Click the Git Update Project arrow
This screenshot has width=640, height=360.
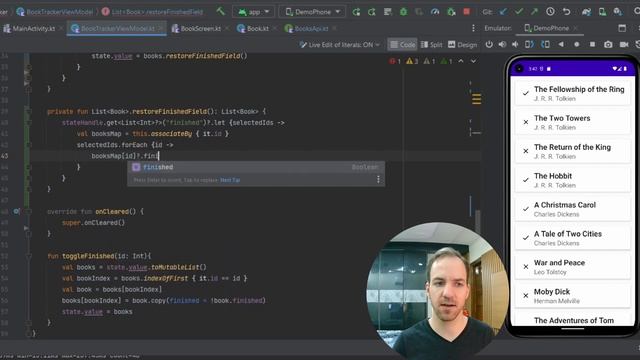pyautogui.click(x=503, y=12)
